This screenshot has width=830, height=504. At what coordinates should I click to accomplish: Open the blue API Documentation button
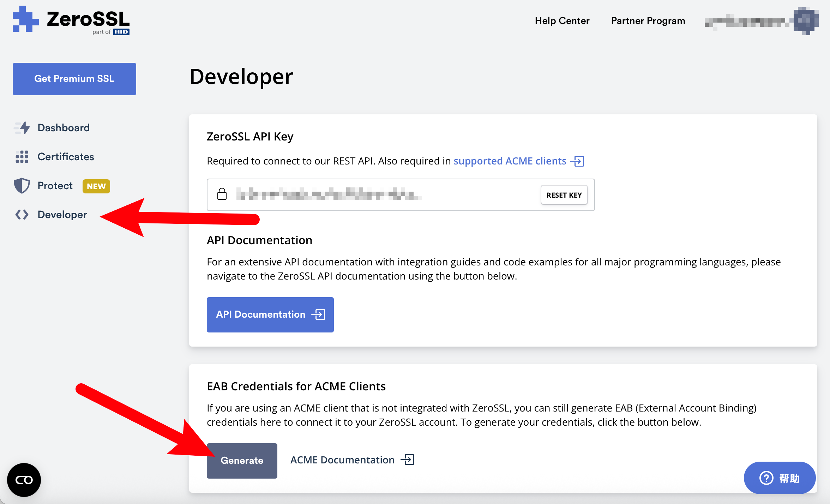[x=270, y=314]
